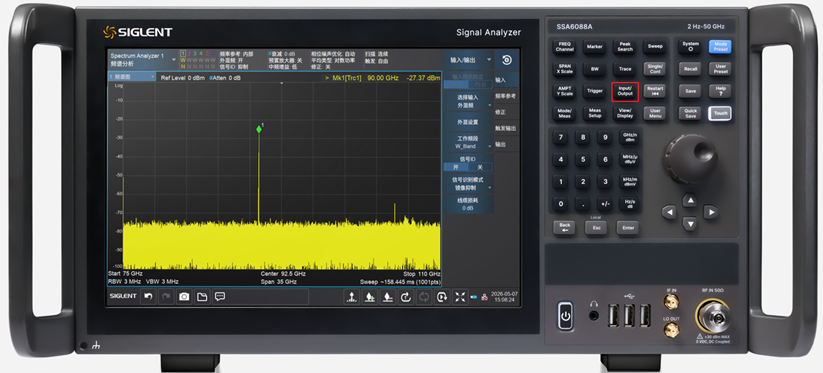
Task: Push the Help ? key
Action: 720,91
